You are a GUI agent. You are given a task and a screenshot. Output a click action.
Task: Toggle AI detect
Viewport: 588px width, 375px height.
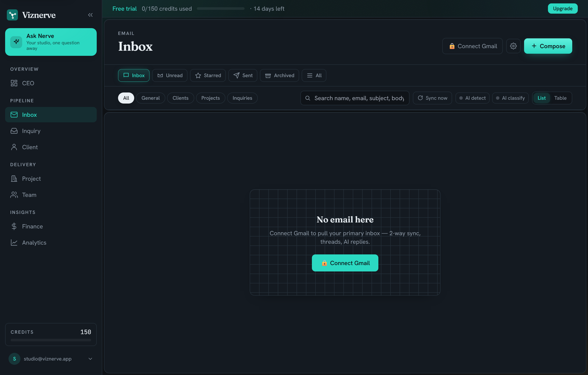(x=473, y=98)
